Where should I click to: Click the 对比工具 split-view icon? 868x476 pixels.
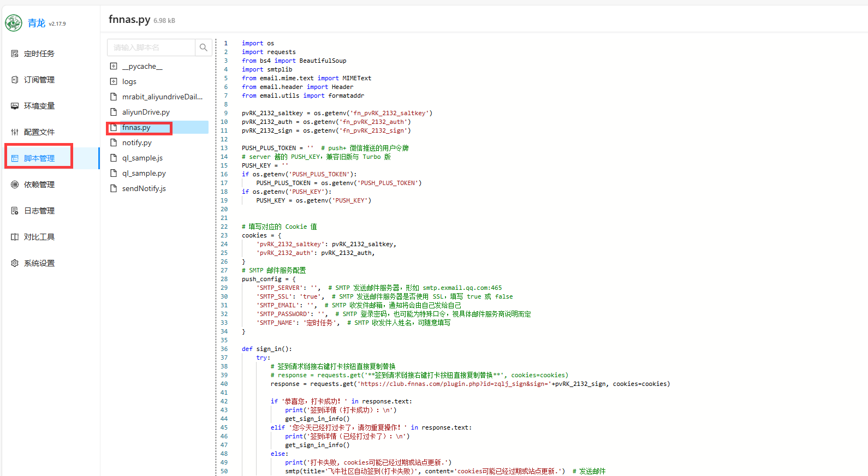pos(15,237)
